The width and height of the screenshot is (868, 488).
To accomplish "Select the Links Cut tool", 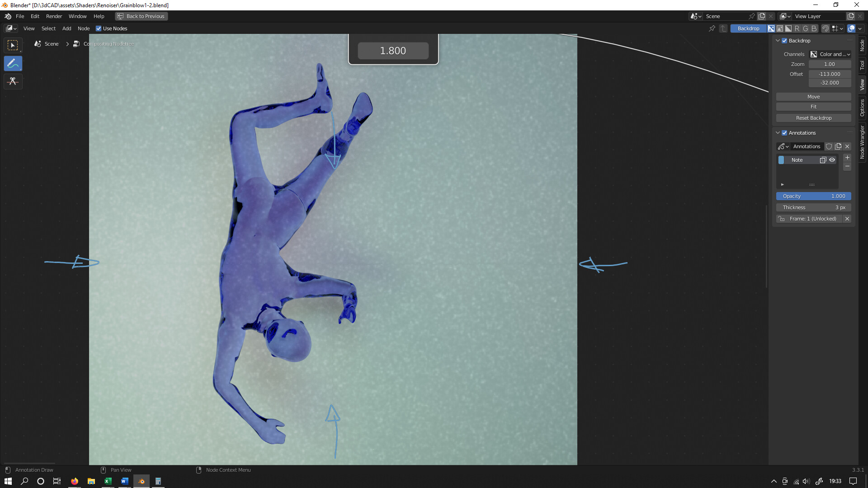I will click(x=13, y=81).
